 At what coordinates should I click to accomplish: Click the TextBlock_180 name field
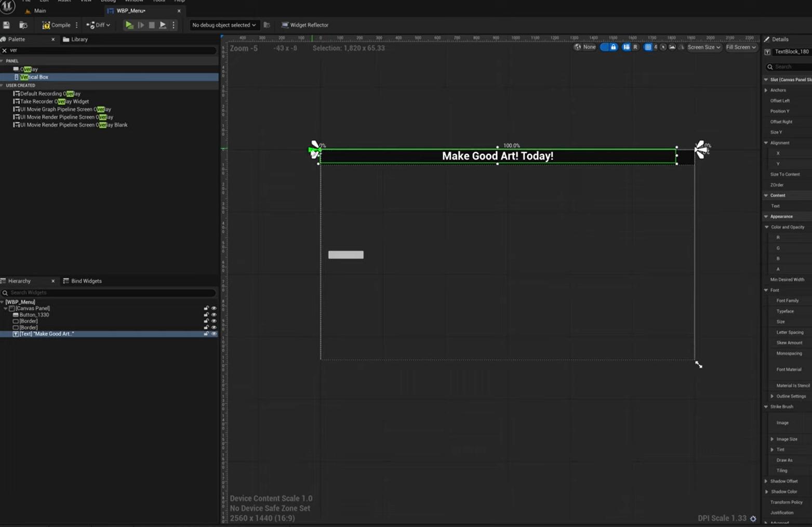[x=792, y=52]
